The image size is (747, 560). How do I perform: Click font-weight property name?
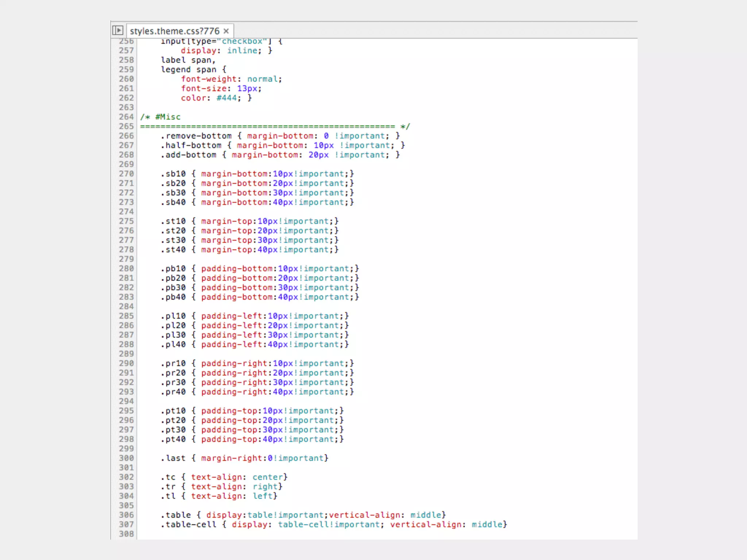(209, 79)
